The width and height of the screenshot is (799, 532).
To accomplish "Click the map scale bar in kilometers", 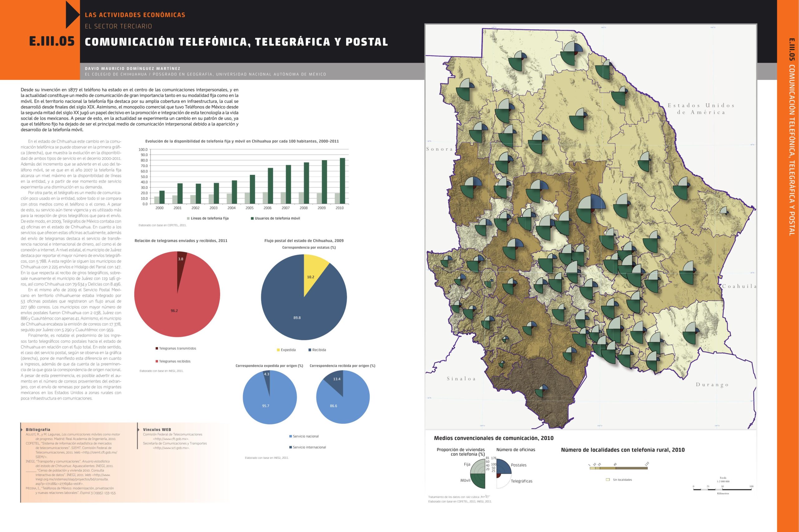I will click(x=723, y=489).
